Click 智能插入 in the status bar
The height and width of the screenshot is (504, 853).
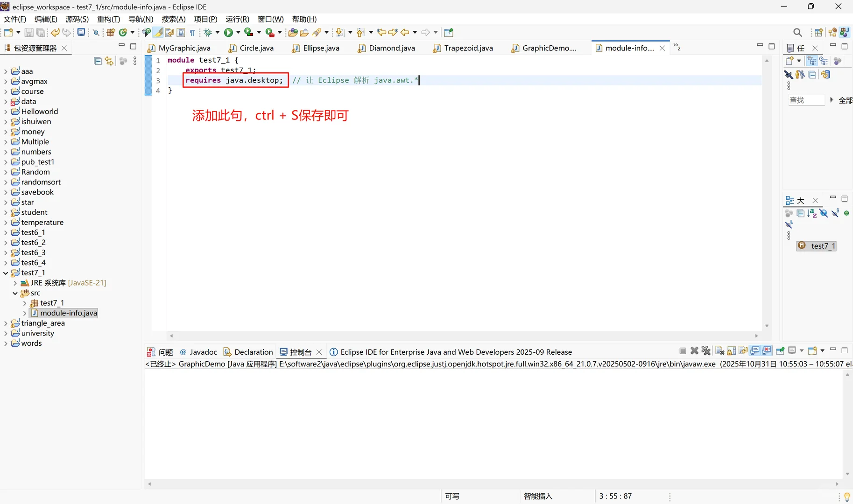[537, 496]
